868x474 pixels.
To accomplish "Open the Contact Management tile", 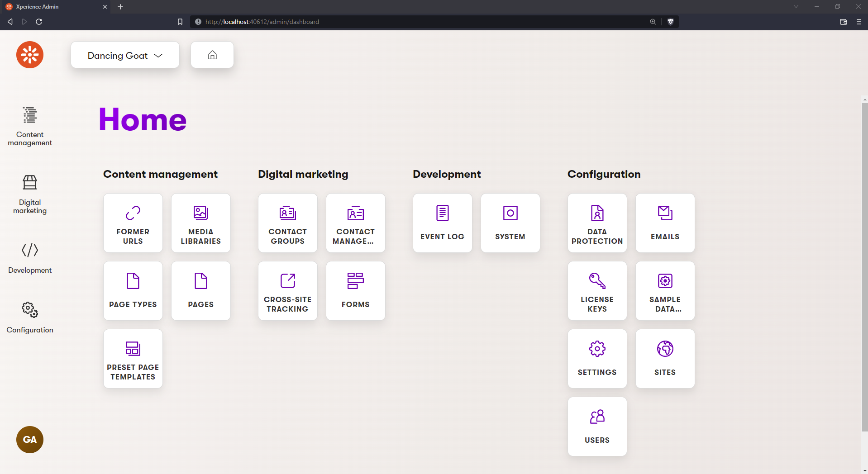I will tap(356, 223).
